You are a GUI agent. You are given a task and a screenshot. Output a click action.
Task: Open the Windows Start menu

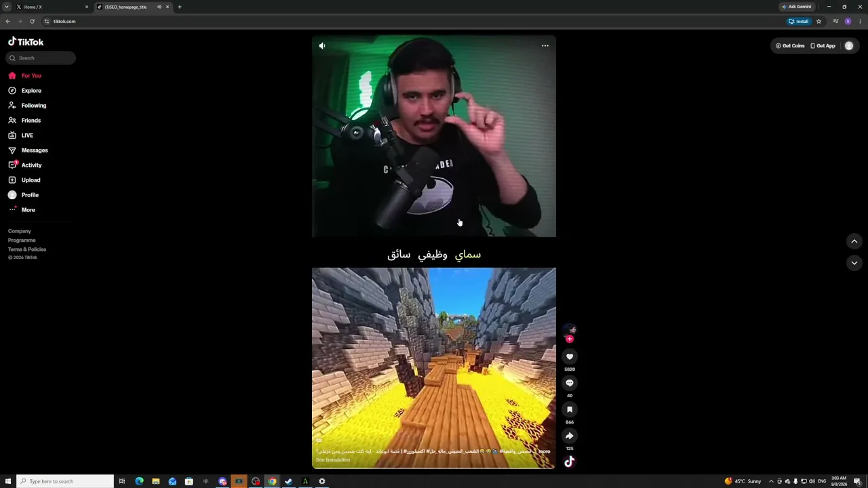pyautogui.click(x=8, y=481)
